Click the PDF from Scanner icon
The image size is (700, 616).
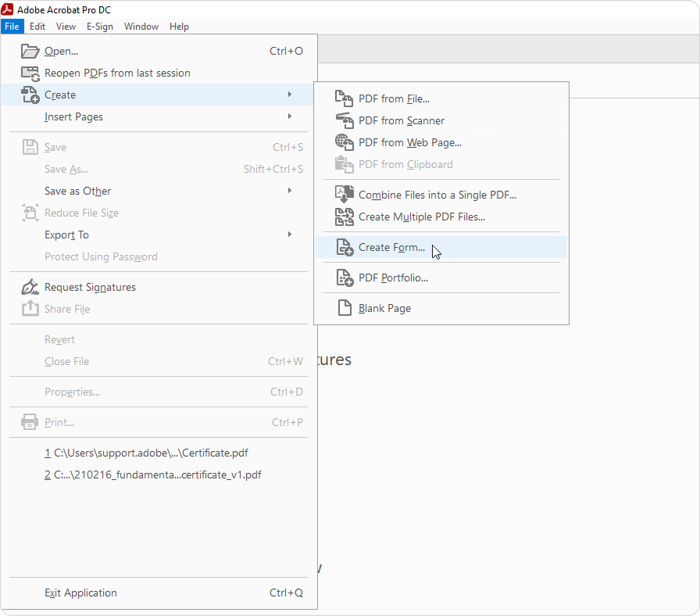[344, 121]
